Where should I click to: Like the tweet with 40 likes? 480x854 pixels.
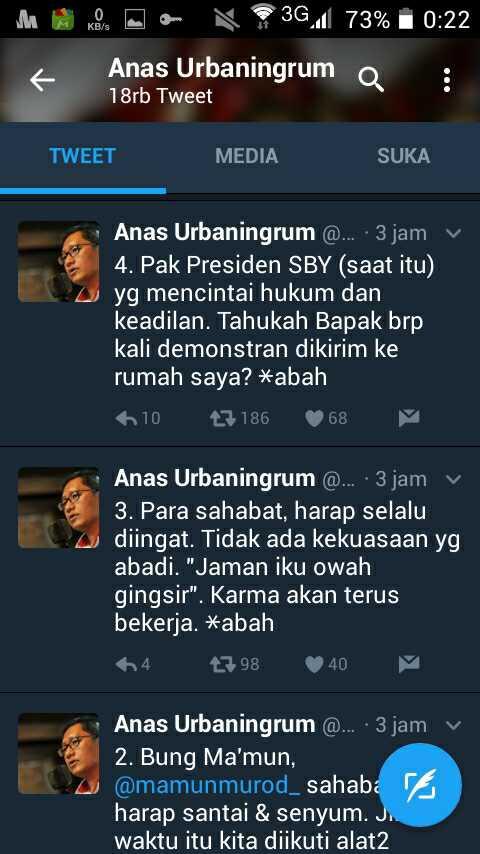[x=314, y=664]
